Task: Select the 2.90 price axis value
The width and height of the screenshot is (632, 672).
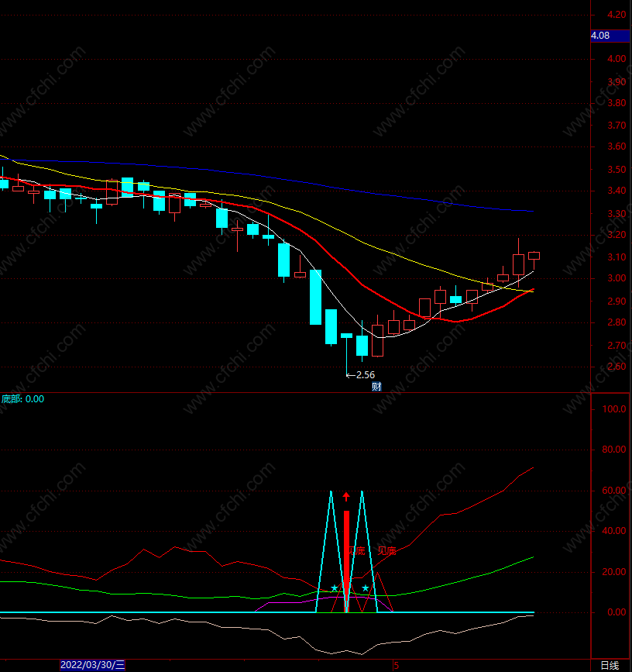Action: [x=617, y=302]
